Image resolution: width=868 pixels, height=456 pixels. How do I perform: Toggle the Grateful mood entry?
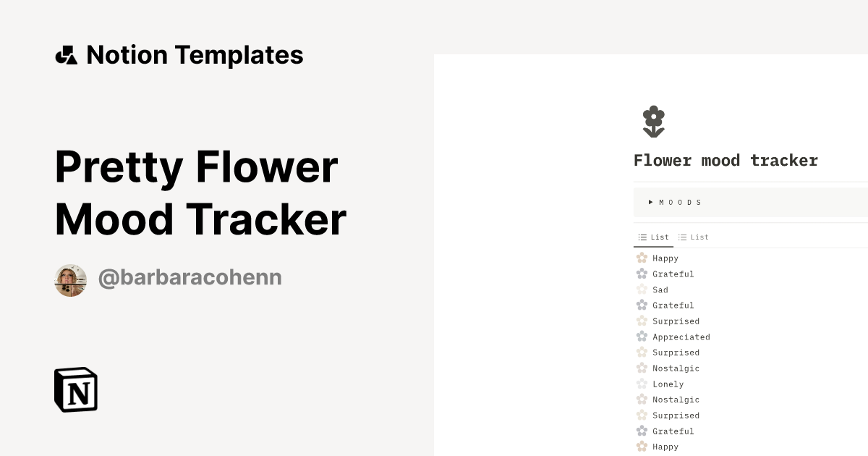(673, 274)
